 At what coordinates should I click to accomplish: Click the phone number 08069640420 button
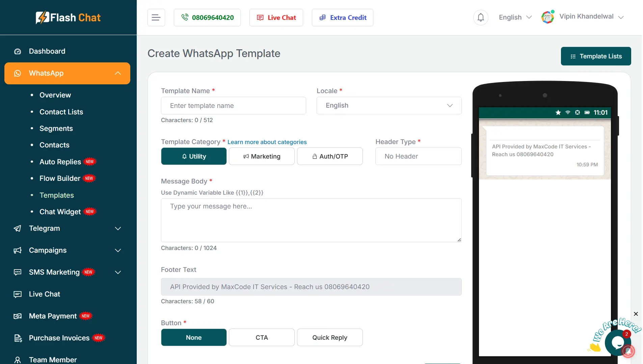tap(207, 18)
